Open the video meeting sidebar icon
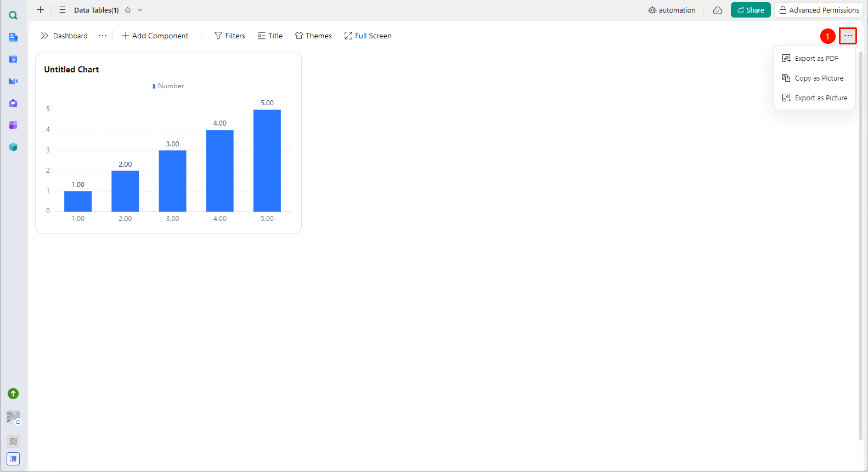Viewport: 868px width, 472px height. pos(13,81)
